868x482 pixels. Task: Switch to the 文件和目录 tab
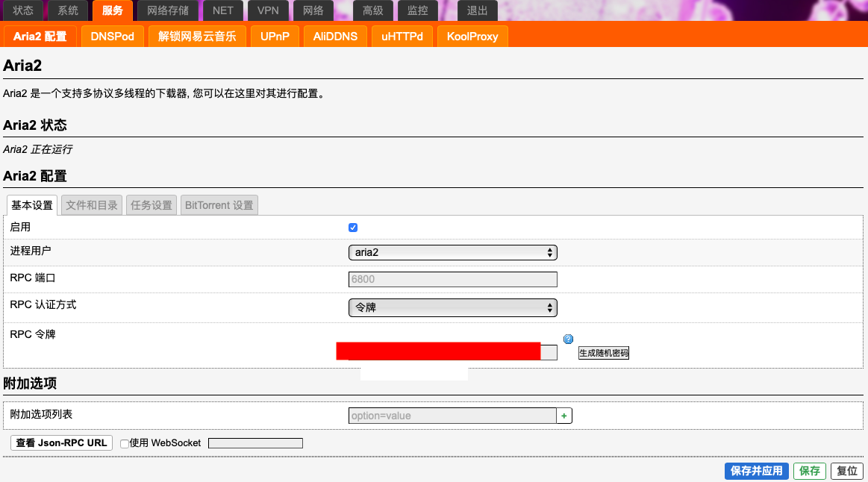[x=92, y=205]
